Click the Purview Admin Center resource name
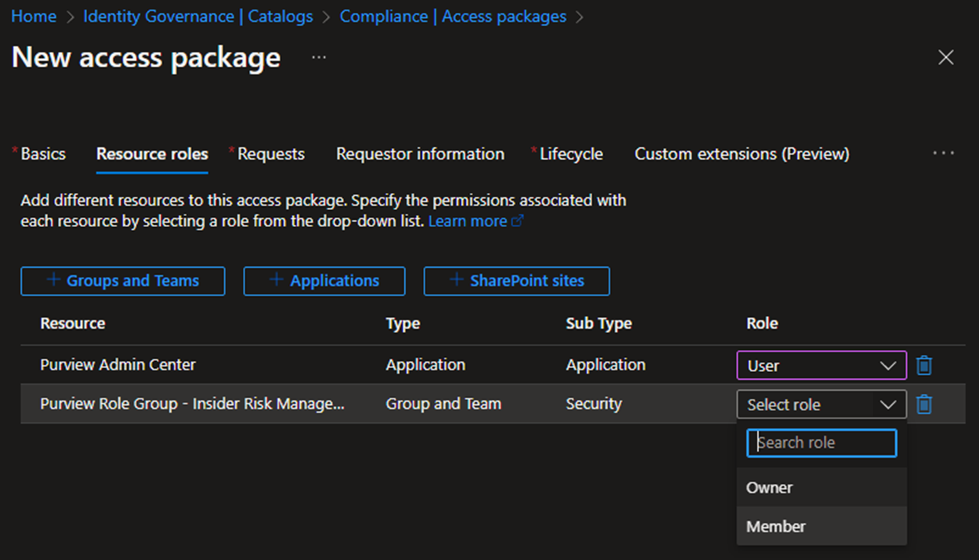The width and height of the screenshot is (979, 560). tap(118, 364)
